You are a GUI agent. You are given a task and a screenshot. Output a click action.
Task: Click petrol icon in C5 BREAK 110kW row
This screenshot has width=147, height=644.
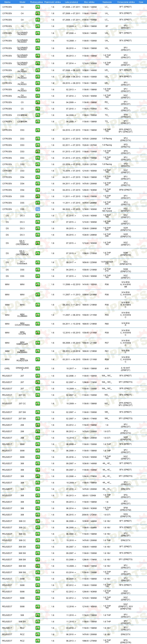click(x=38, y=115)
